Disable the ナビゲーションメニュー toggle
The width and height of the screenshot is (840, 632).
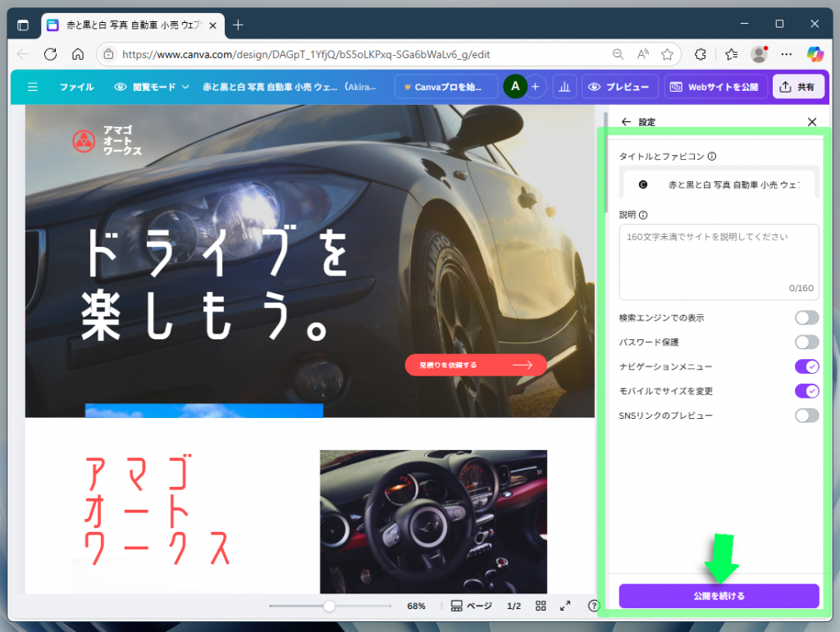point(806,366)
